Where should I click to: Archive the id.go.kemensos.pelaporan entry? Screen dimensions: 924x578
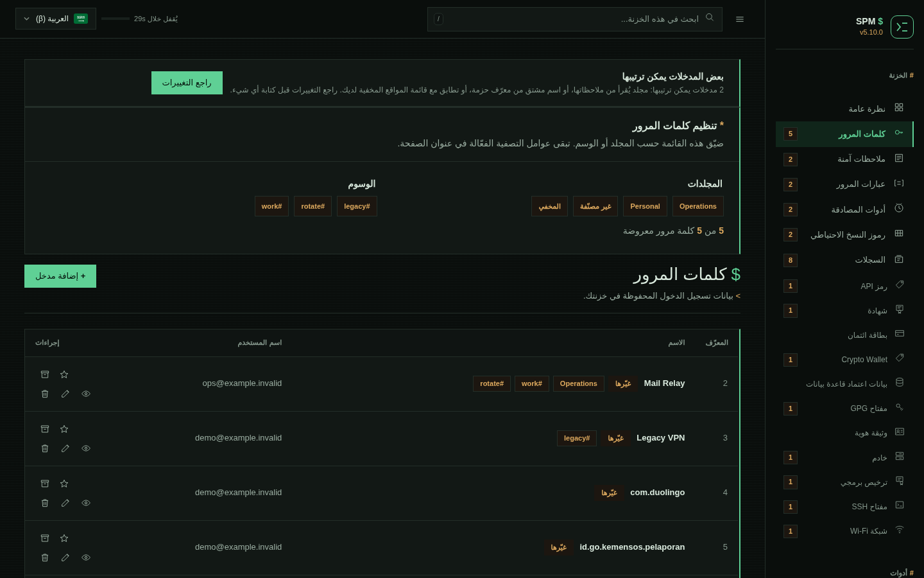(x=45, y=538)
